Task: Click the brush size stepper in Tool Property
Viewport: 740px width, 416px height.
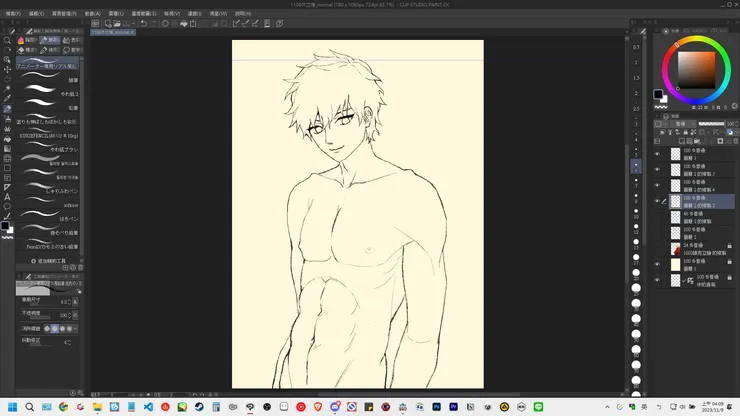Action: tap(69, 302)
